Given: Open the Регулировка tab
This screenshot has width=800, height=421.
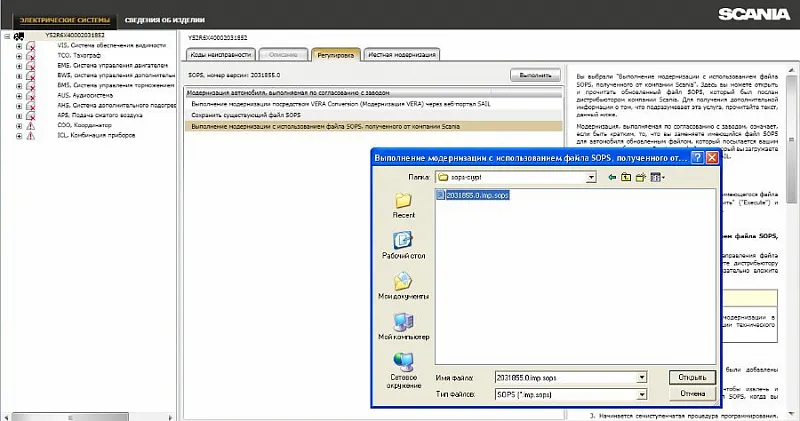Looking at the screenshot, I should (335, 55).
